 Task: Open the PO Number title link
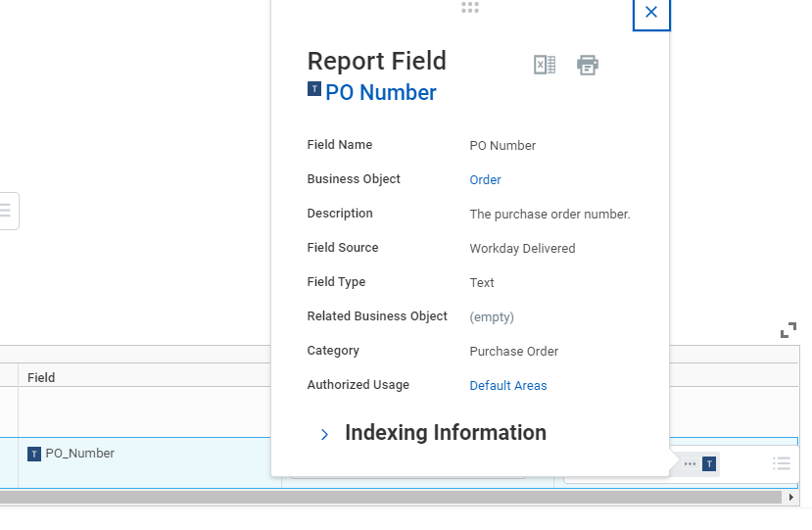point(381,93)
